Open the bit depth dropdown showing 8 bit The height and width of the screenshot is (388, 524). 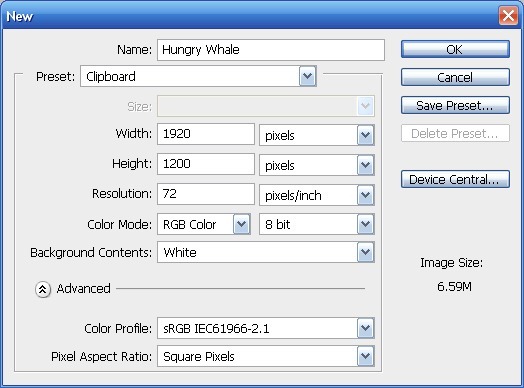coord(317,224)
